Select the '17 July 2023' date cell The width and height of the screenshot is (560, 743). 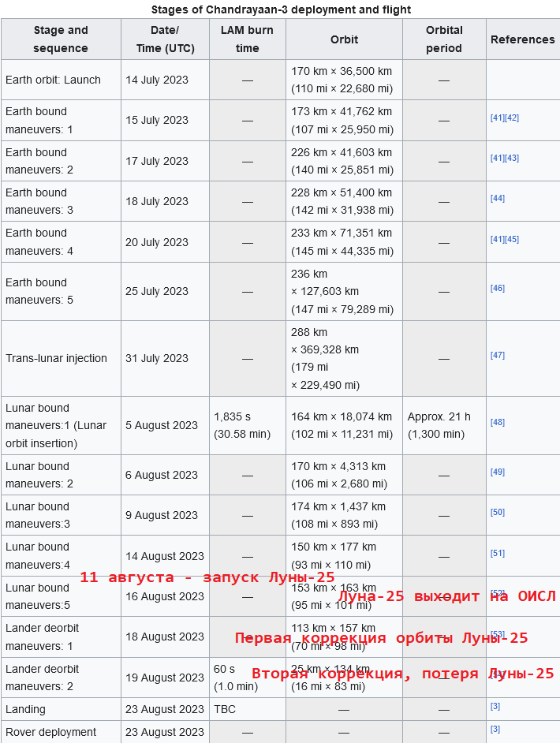[x=166, y=161]
